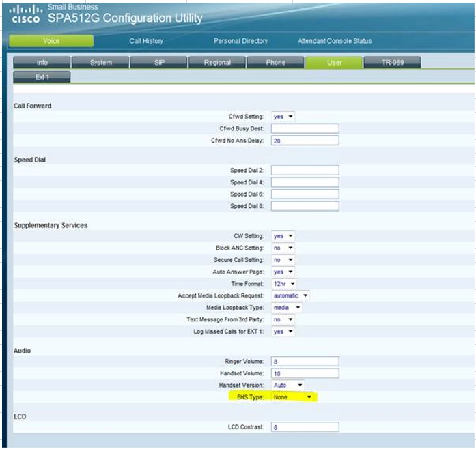Image resolution: width=476 pixels, height=449 pixels.
Task: Switch to the Regional tab
Action: (x=217, y=63)
